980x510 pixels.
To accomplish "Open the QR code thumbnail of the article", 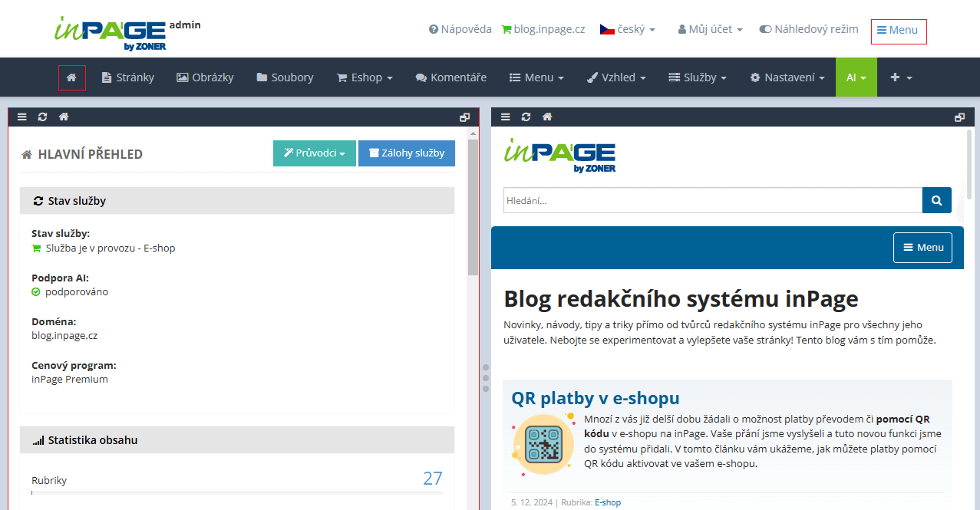I will tap(543, 443).
